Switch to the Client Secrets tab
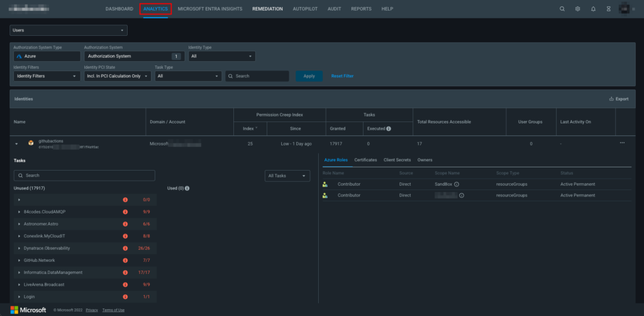This screenshot has height=316, width=644. click(397, 160)
